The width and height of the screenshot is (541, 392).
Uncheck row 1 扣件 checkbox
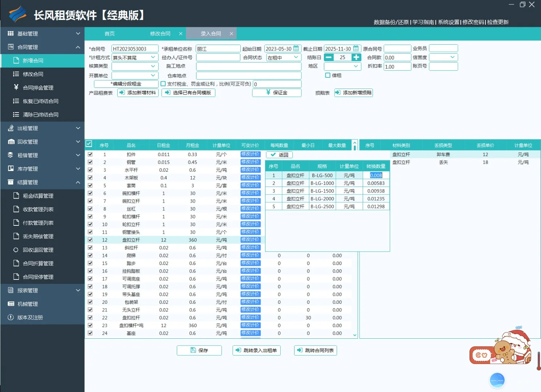pos(90,154)
